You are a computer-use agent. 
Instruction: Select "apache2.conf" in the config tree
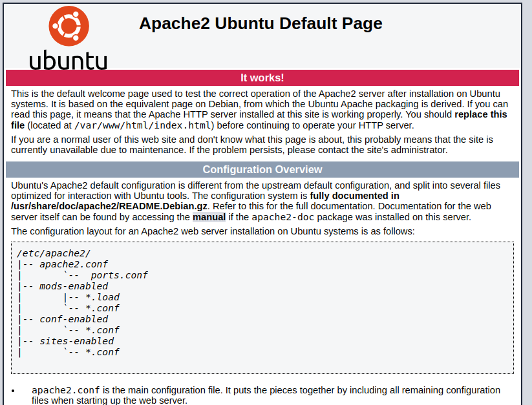pyautogui.click(x=74, y=264)
